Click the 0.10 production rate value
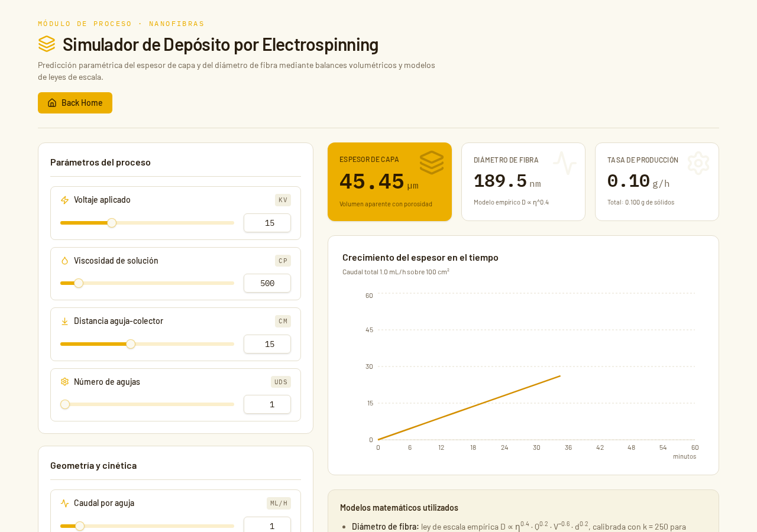The height and width of the screenshot is (532, 757). pos(629,181)
